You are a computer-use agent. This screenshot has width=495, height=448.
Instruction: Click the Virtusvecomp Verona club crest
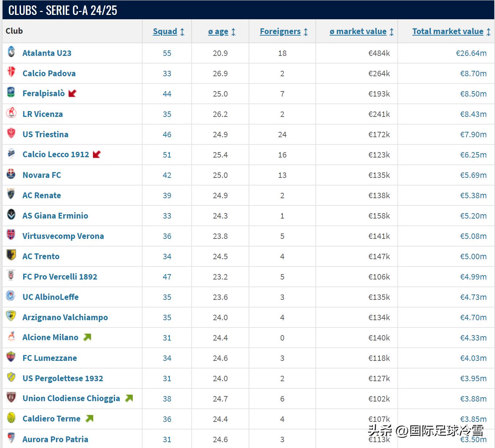pos(11,235)
